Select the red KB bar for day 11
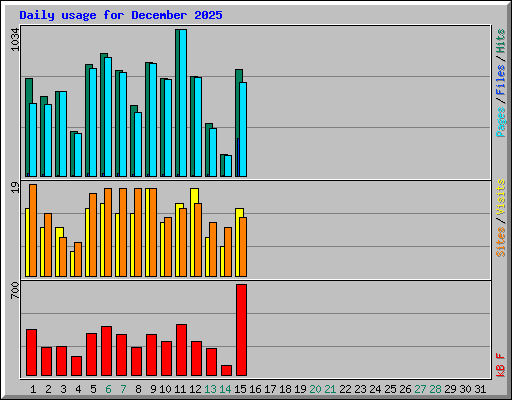This screenshot has height=400, width=512. tap(181, 350)
